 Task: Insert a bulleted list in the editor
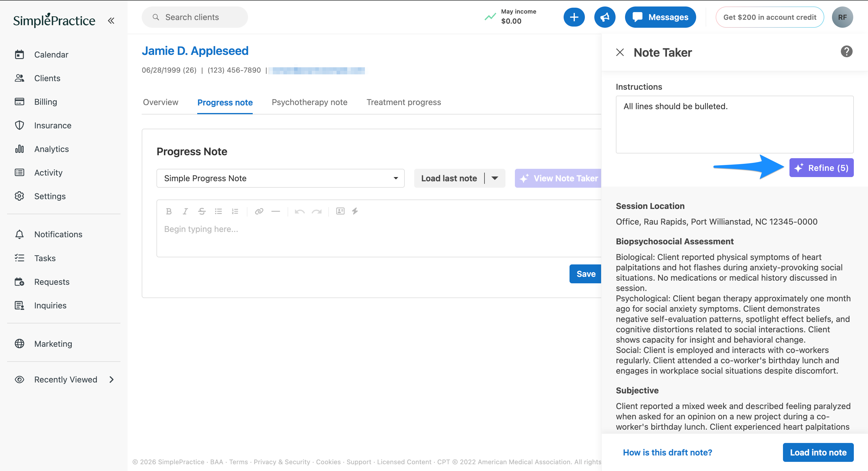(218, 211)
